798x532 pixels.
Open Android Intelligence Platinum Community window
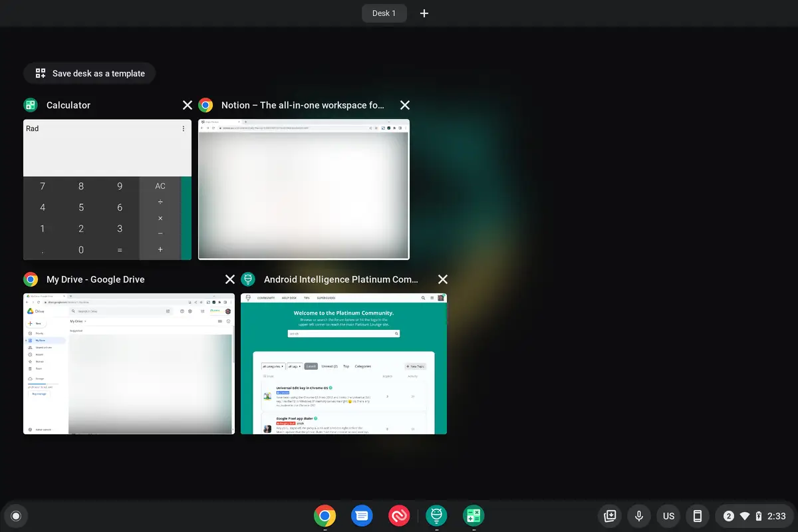pyautogui.click(x=343, y=364)
